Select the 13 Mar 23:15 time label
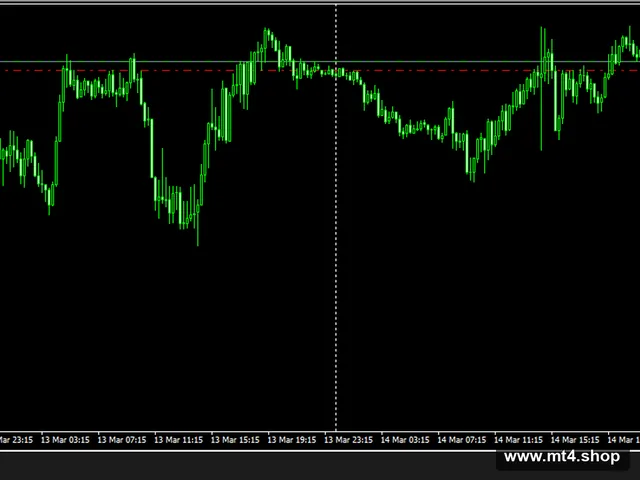Image resolution: width=640 pixels, height=480 pixels. (x=349, y=440)
